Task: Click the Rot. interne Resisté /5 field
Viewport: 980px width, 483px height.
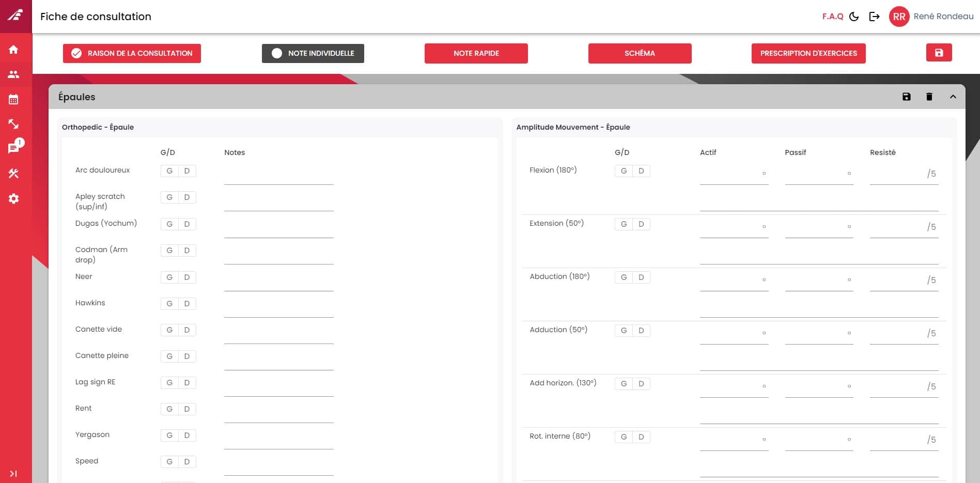Action: (904, 441)
